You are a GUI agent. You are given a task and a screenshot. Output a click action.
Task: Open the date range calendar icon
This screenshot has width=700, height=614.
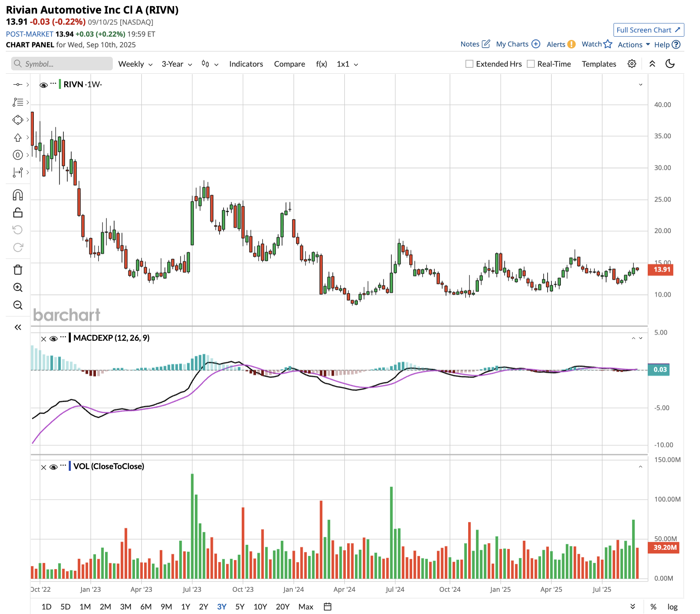pos(327,607)
